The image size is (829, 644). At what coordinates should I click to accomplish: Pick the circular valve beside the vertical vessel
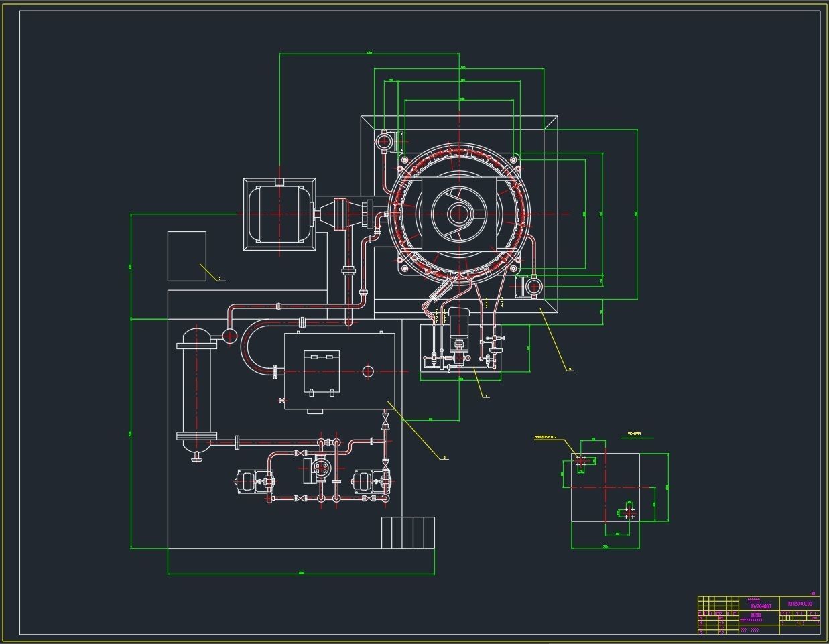(x=230, y=336)
